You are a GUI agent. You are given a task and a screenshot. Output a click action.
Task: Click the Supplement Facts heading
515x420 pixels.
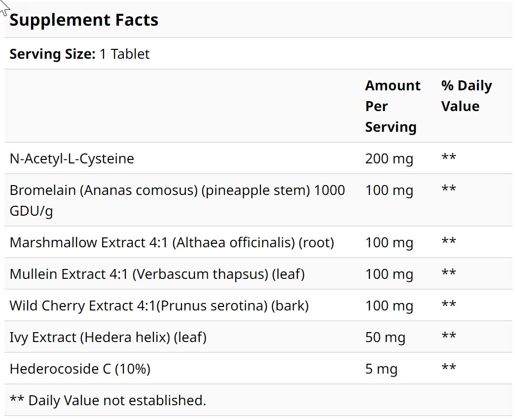84,20
